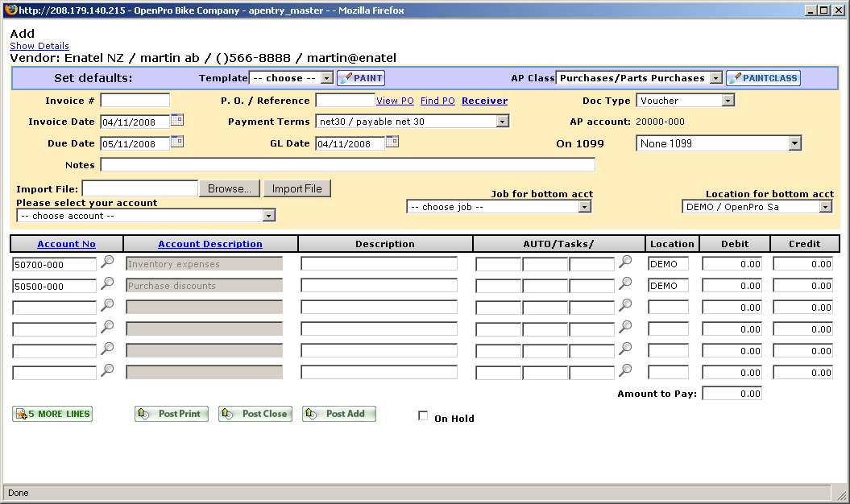Click account lookup magnifier beside 50500-000
This screenshot has width=850, height=504.
tap(107, 283)
